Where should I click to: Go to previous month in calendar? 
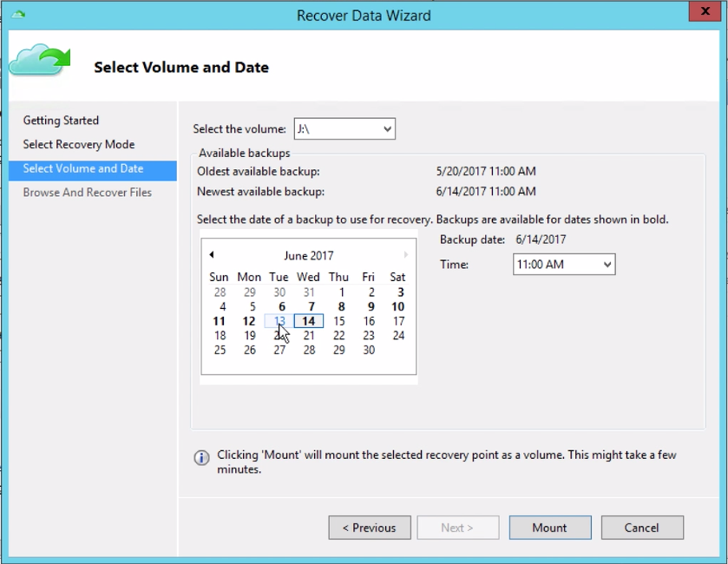click(x=212, y=254)
